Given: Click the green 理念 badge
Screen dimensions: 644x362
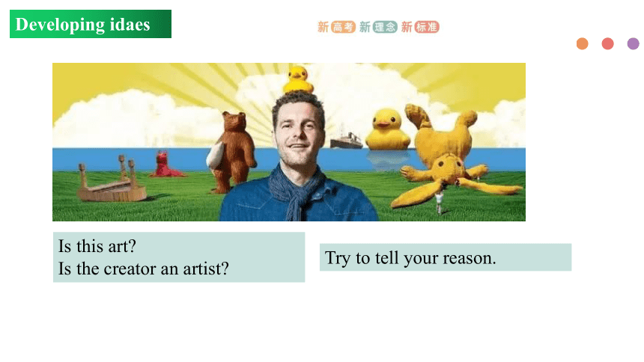Looking at the screenshot, I should coord(385,27).
